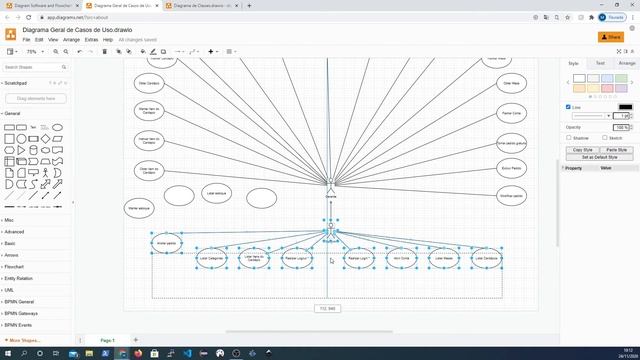Viewport: 640px width, 360px height.
Task: Select the cylinder shape in General palette
Action: (x=33, y=150)
